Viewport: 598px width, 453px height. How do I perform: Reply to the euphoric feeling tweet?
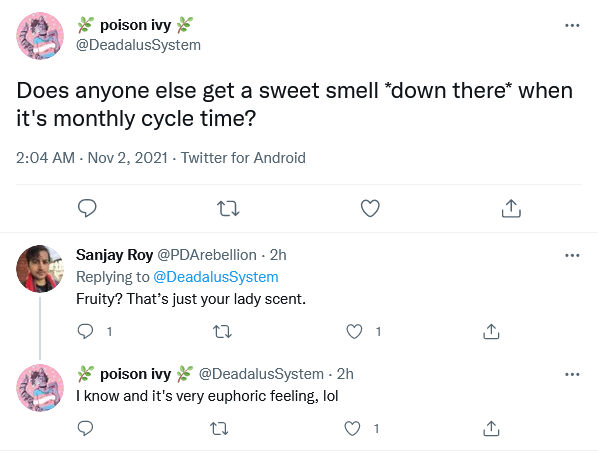[x=85, y=428]
